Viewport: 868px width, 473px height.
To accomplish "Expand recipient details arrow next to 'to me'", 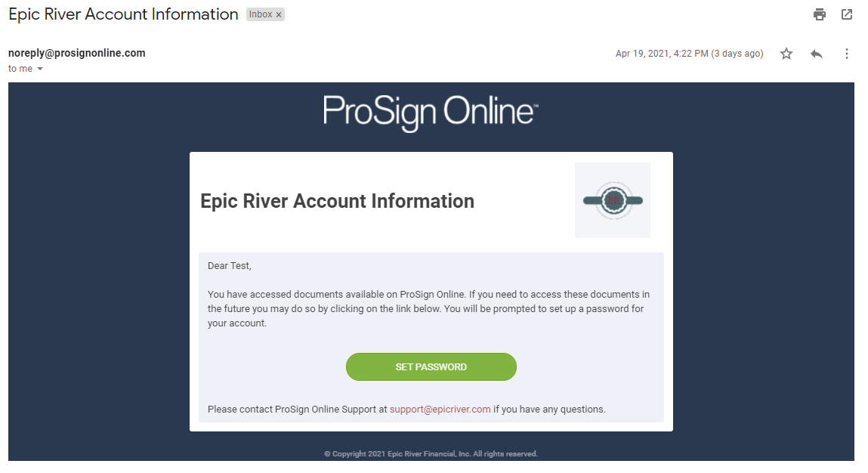I will click(x=40, y=69).
